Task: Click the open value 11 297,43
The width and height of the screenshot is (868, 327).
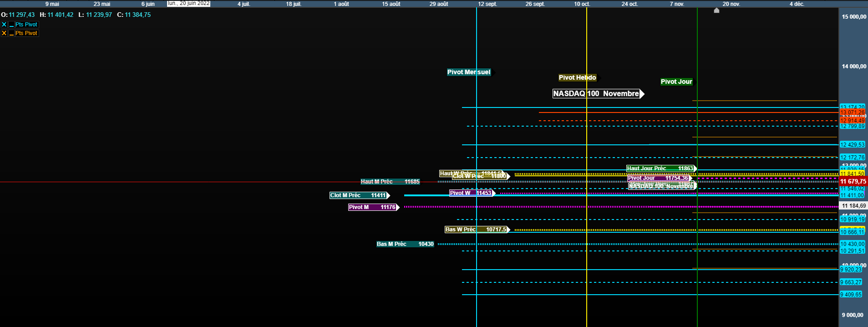Action: click(x=21, y=15)
